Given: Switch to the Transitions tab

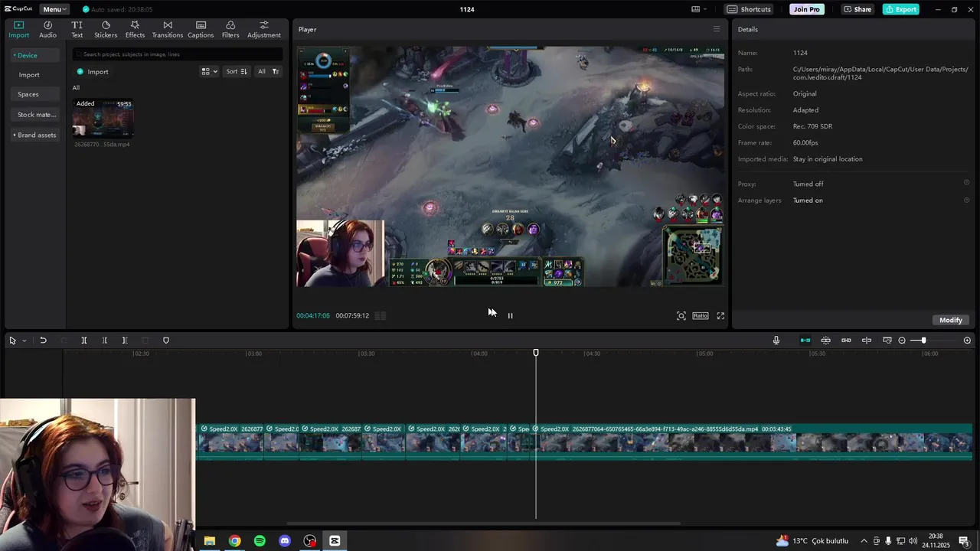Looking at the screenshot, I should coord(168,29).
